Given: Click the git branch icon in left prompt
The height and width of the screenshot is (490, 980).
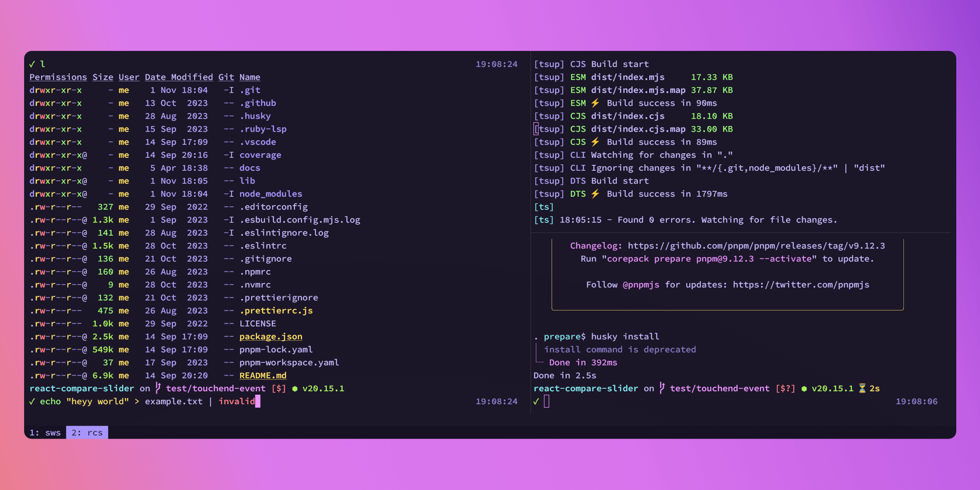Looking at the screenshot, I should [158, 388].
